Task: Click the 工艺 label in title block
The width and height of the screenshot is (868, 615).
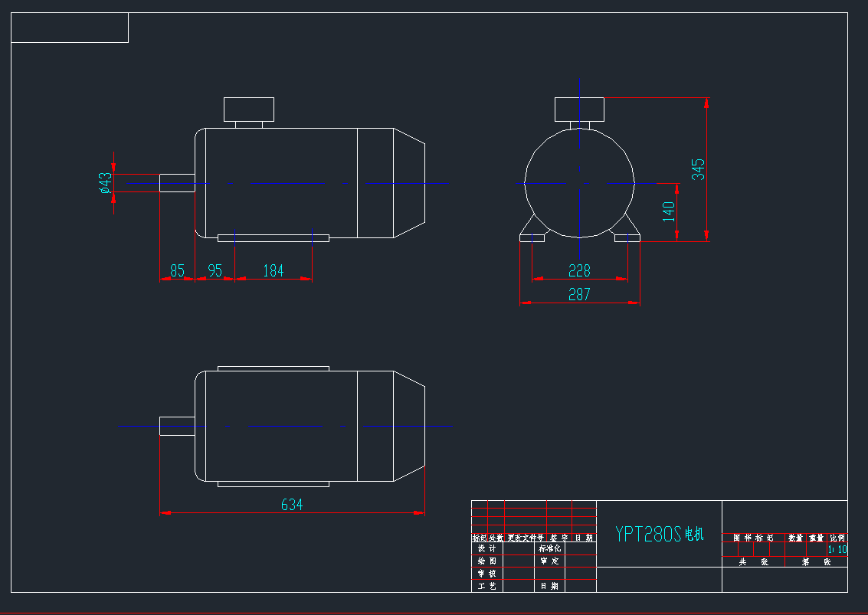Action: pyautogui.click(x=486, y=586)
